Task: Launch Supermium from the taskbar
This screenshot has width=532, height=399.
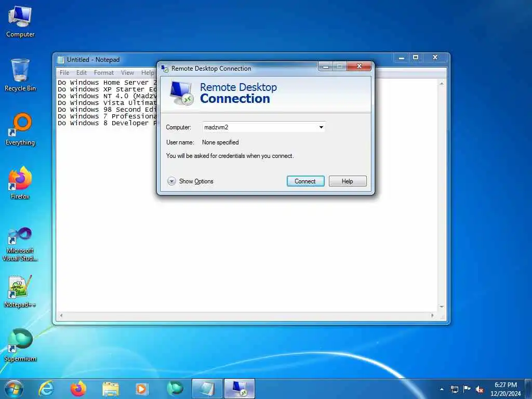Action: pos(175,389)
